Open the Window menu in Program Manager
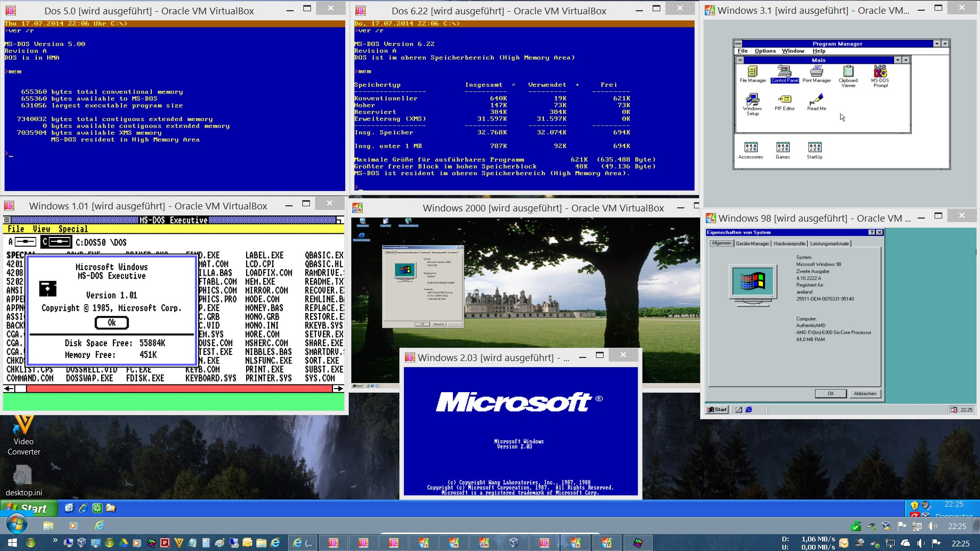Viewport: 980px width, 551px height. coord(793,51)
